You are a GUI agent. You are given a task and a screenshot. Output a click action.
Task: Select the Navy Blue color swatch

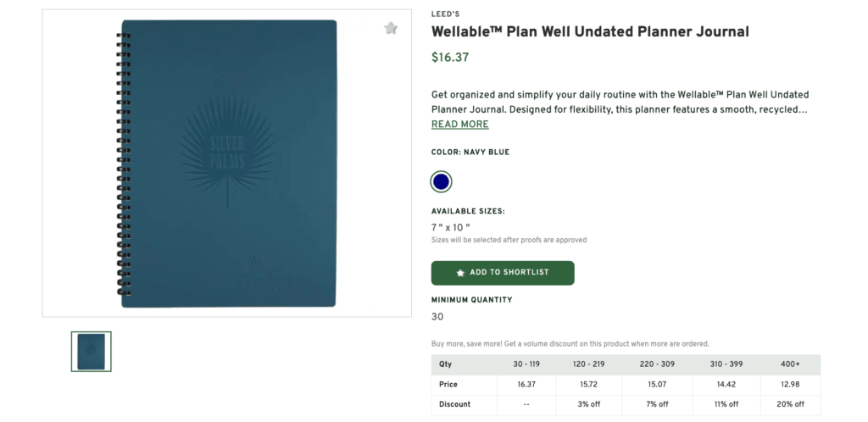pos(441,181)
